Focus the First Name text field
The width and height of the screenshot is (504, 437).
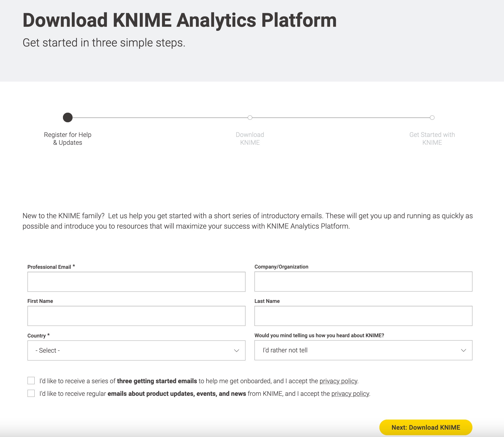click(136, 316)
